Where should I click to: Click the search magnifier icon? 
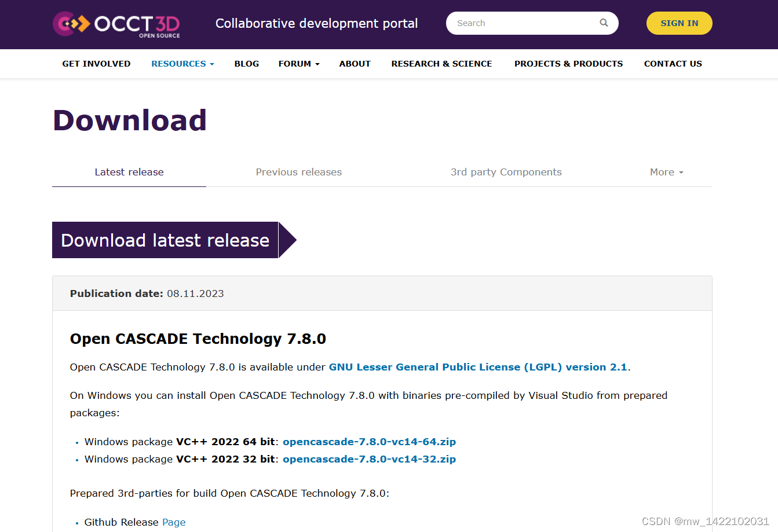[604, 23]
